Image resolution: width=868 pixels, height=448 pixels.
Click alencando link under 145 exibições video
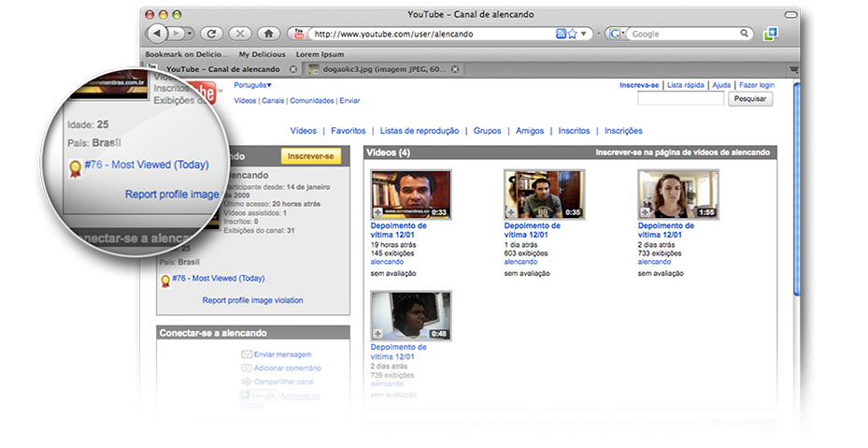(x=387, y=262)
